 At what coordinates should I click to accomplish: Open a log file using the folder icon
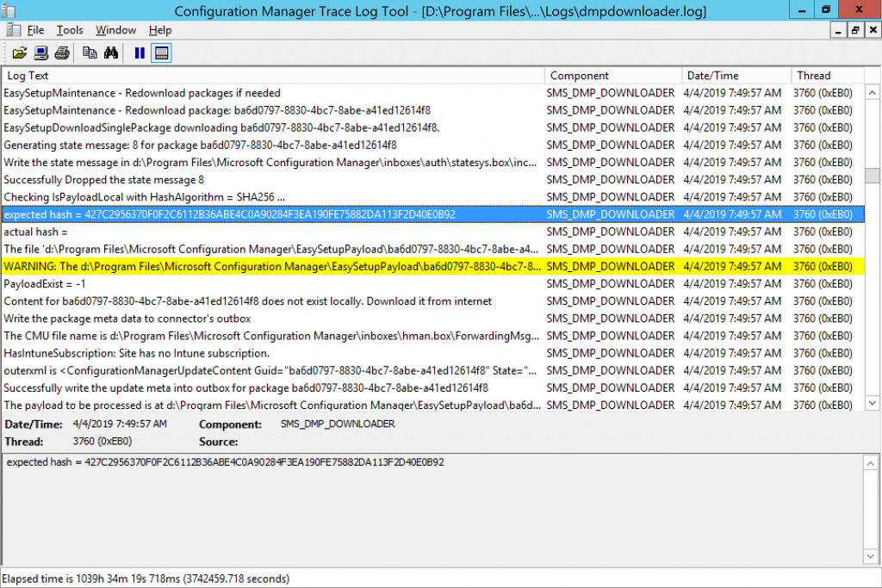pos(20,53)
